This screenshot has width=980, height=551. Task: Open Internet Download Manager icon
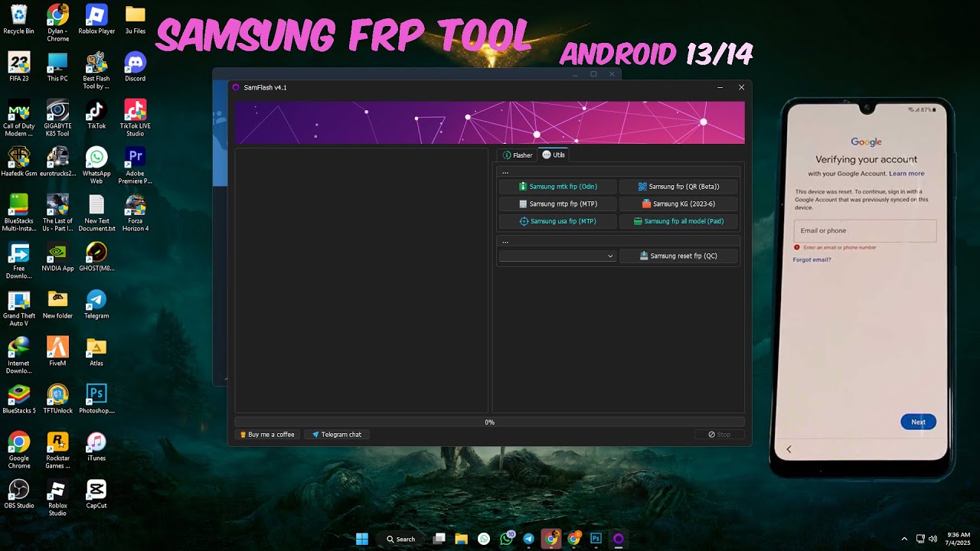[x=19, y=355]
